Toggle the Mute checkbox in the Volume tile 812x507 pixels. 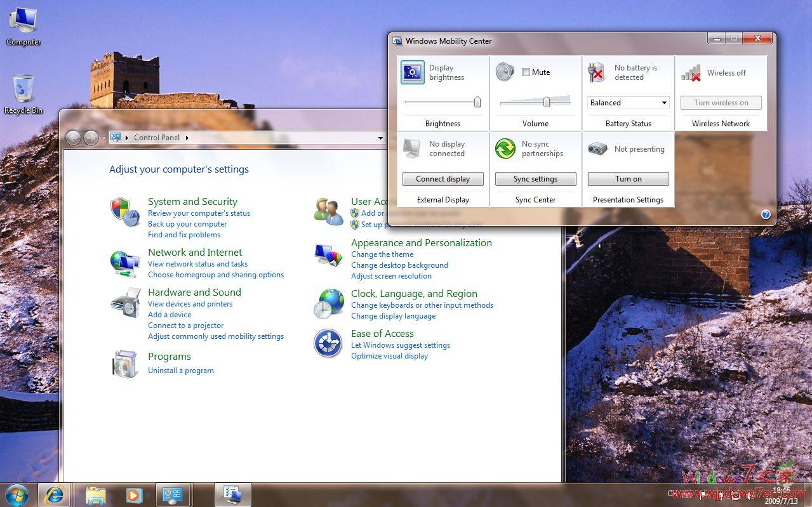coord(526,72)
